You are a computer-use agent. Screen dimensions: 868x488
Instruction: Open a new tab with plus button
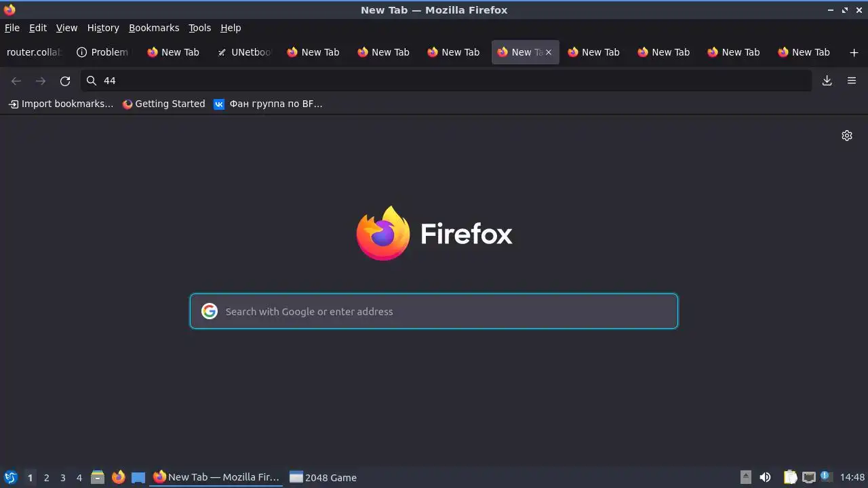(854, 52)
